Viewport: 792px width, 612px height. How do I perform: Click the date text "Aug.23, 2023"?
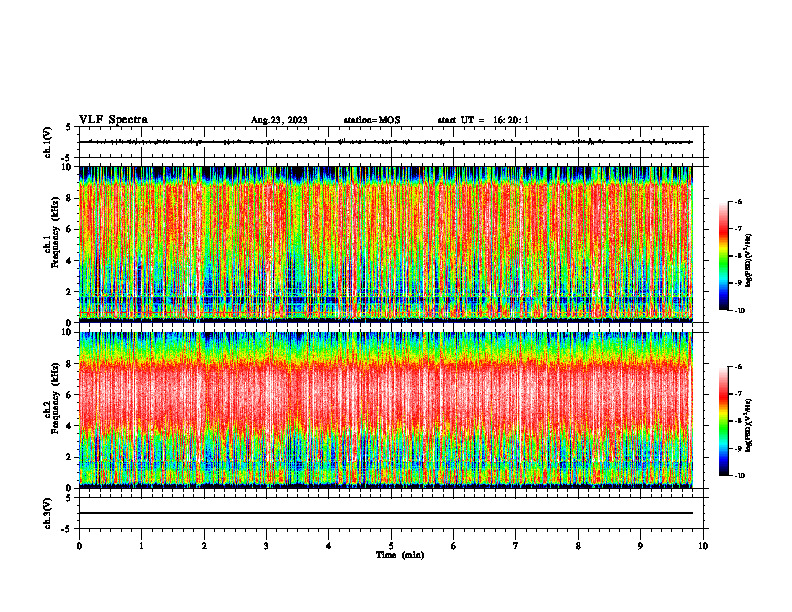coord(279,120)
